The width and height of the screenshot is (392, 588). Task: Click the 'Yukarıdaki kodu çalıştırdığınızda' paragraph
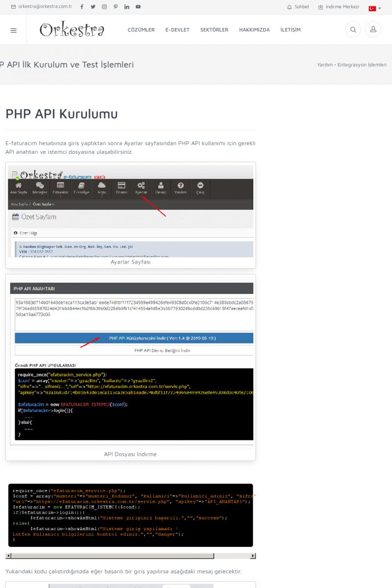point(123,571)
